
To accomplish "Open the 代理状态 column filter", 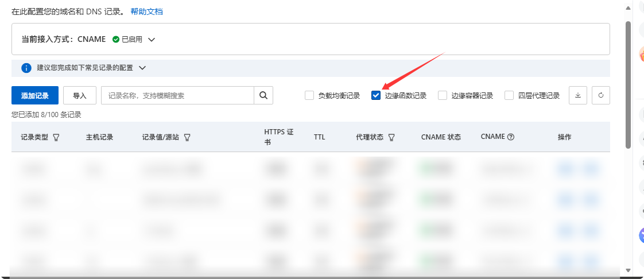I will tap(391, 138).
